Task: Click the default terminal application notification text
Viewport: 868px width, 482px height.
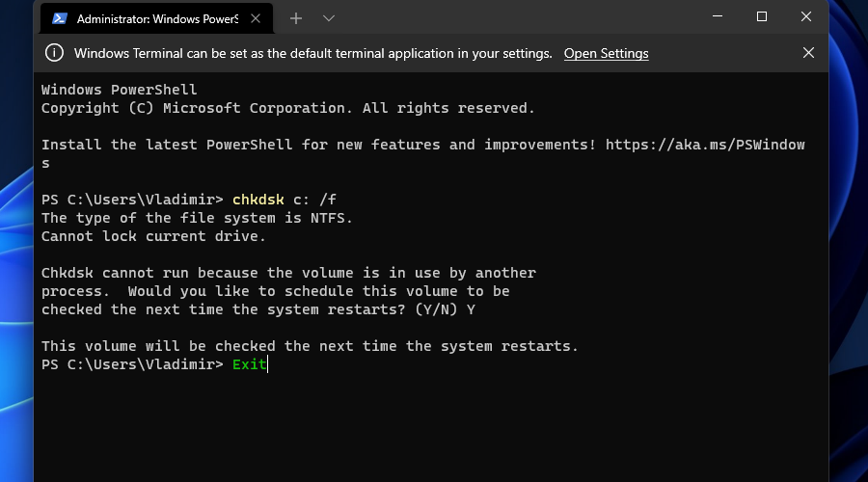Action: coord(313,53)
